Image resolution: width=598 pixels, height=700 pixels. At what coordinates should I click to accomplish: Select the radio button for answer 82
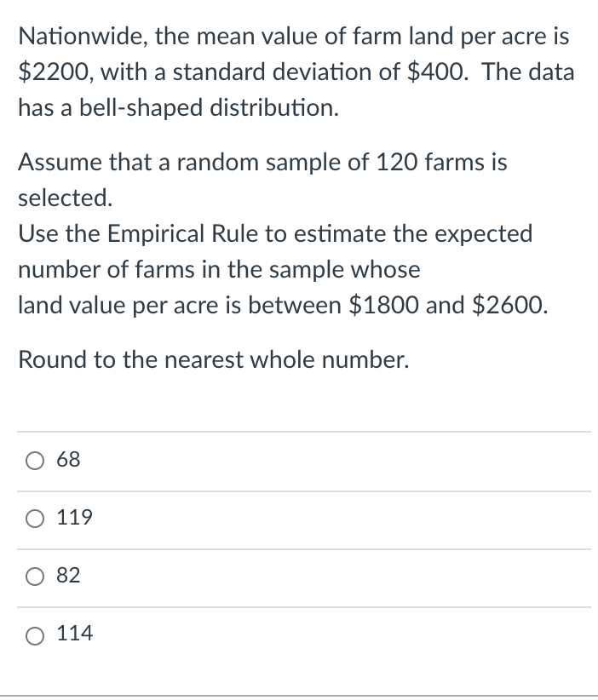tap(34, 577)
